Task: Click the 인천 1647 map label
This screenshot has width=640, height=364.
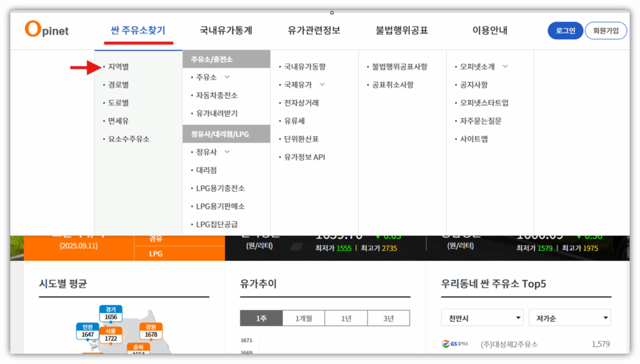Action: (x=87, y=331)
